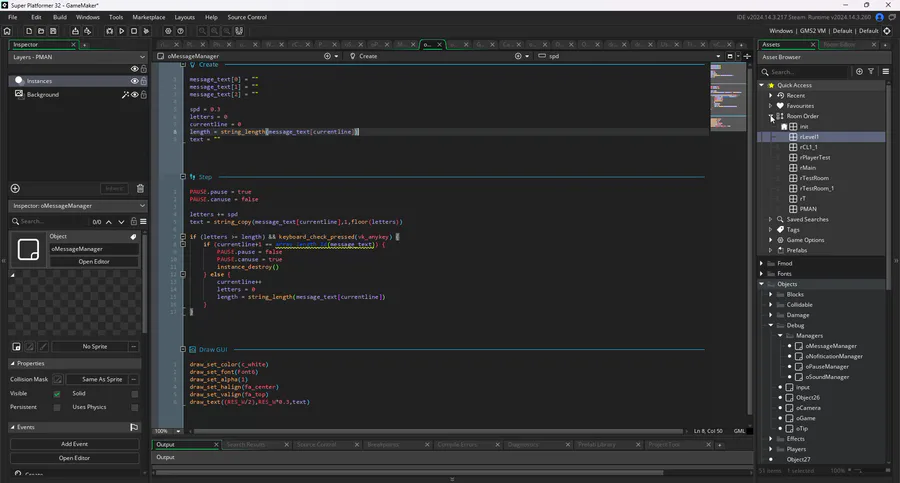Delete layer with the trash icon
900x483 pixels.
point(140,188)
